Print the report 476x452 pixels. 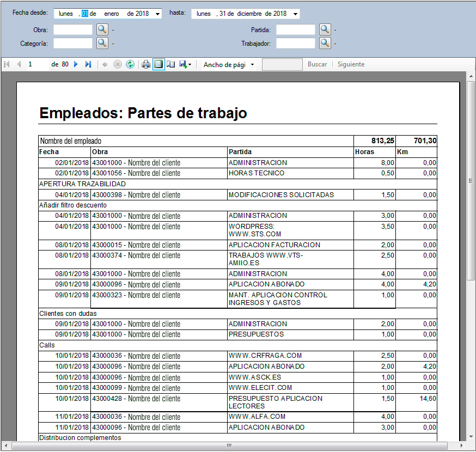(x=146, y=64)
